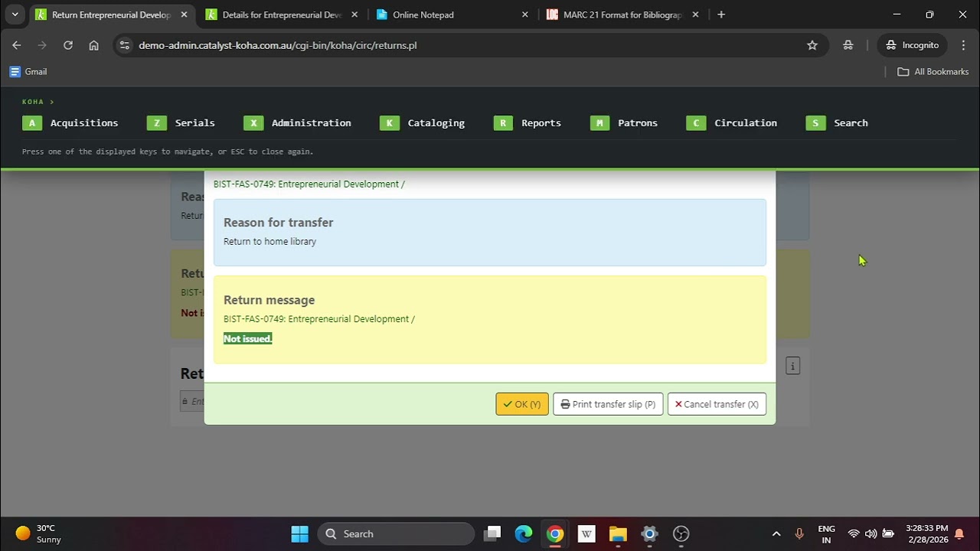
Task: Click the KOHA breadcrumb label
Action: 33,102
